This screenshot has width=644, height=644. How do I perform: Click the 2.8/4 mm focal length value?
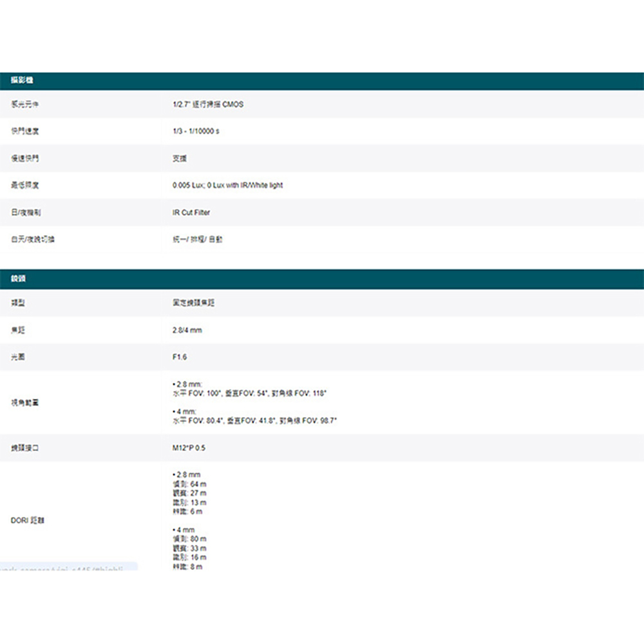[187, 330]
